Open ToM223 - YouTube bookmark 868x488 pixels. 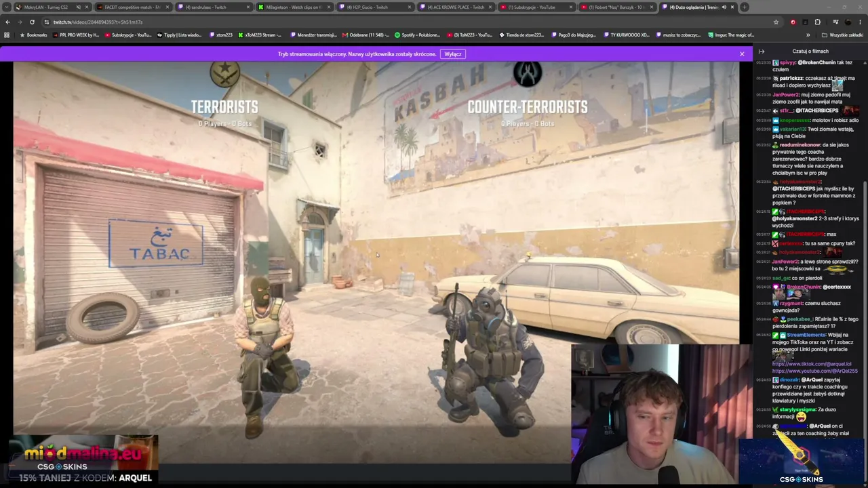click(x=469, y=35)
